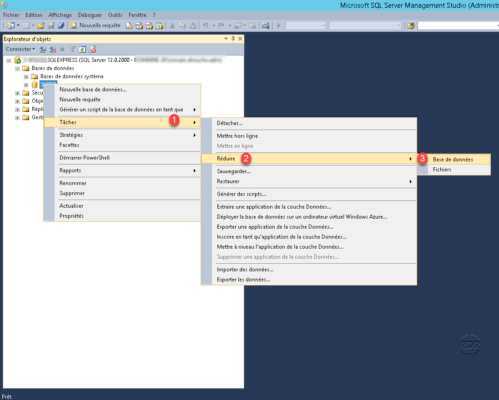The height and width of the screenshot is (400, 499).
Task: Click the Analysis Services MDX Query icon
Action: [x=139, y=26]
